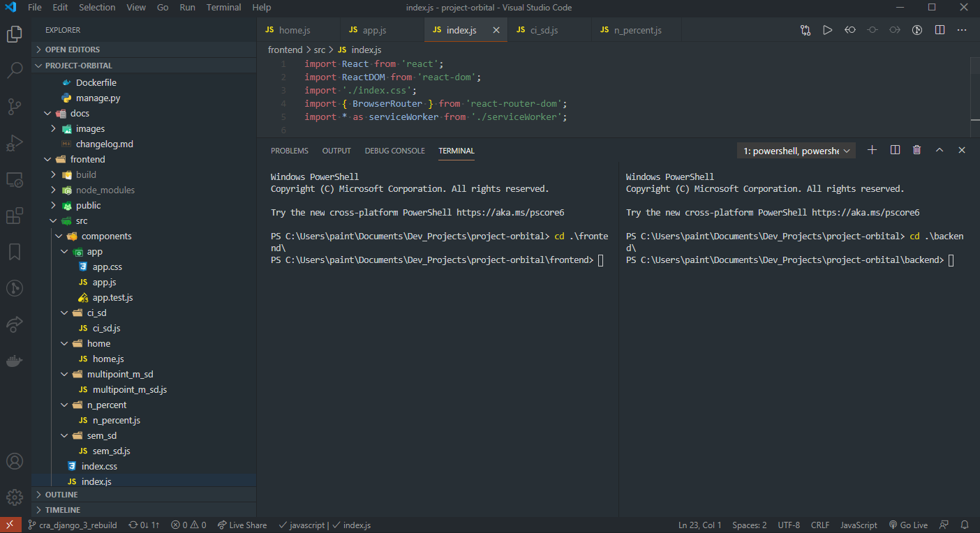Open the Search view in the activity bar
The height and width of the screenshot is (533, 980).
[15, 70]
